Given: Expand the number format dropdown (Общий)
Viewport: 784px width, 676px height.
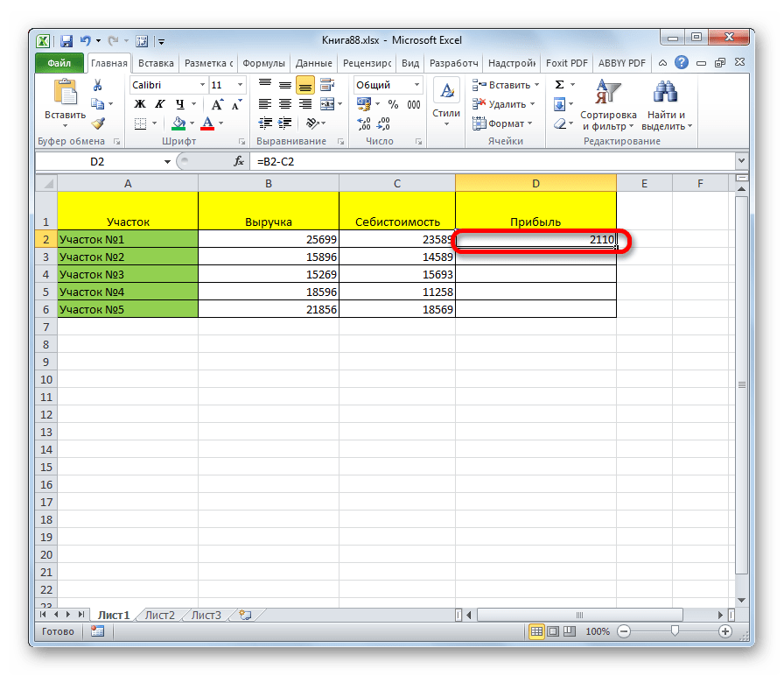Looking at the screenshot, I should pyautogui.click(x=416, y=85).
